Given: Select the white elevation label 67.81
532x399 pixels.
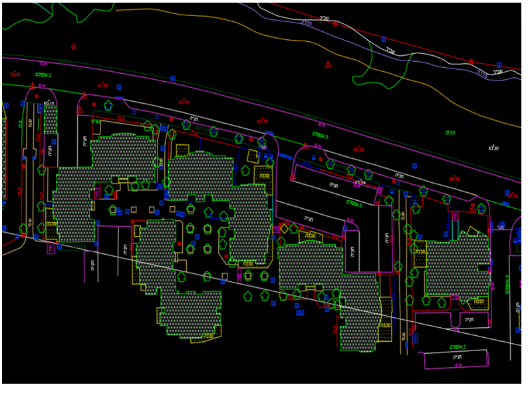Looking at the screenshot, I should click(493, 148).
